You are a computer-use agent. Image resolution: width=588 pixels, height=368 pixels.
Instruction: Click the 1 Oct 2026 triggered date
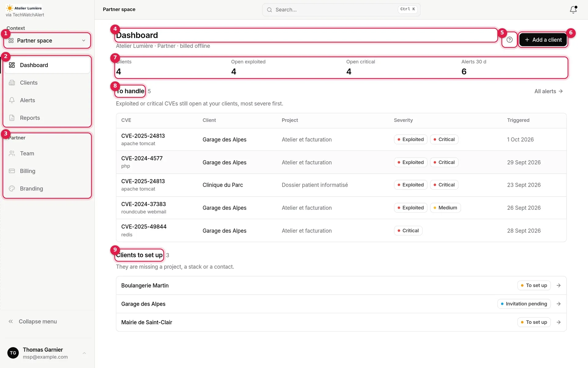point(520,140)
